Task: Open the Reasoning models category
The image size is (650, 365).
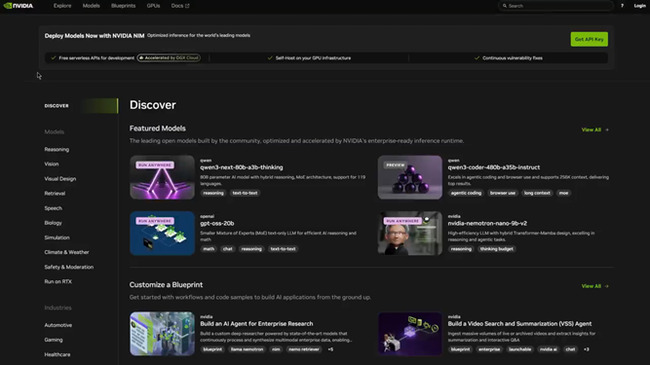Action: [57, 149]
